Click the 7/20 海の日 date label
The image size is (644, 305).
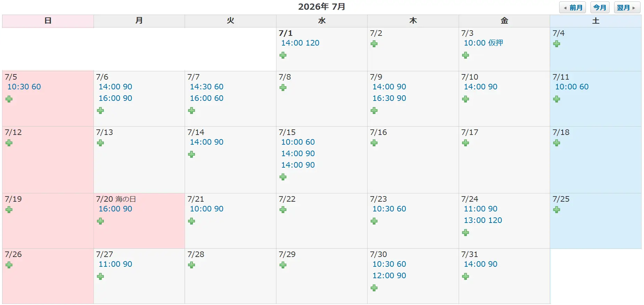point(116,199)
